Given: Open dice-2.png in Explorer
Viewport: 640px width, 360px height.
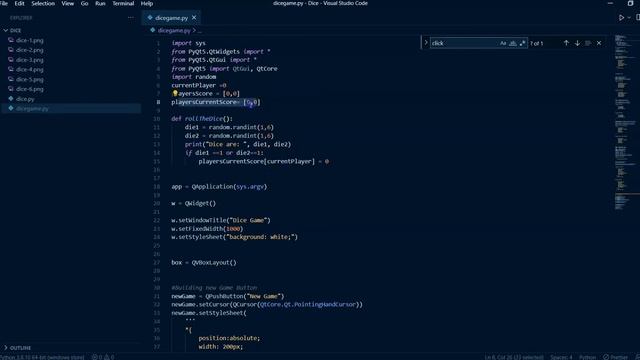Looking at the screenshot, I should click(x=30, y=50).
